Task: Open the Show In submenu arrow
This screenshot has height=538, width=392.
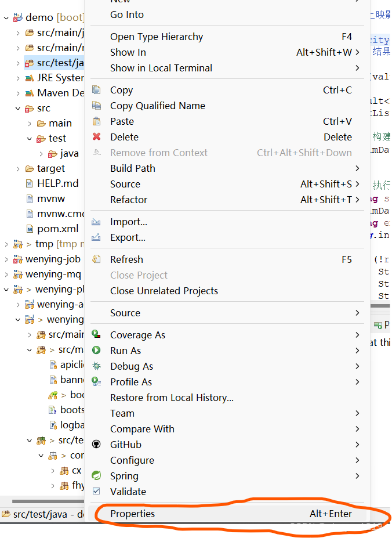Action: click(x=357, y=52)
